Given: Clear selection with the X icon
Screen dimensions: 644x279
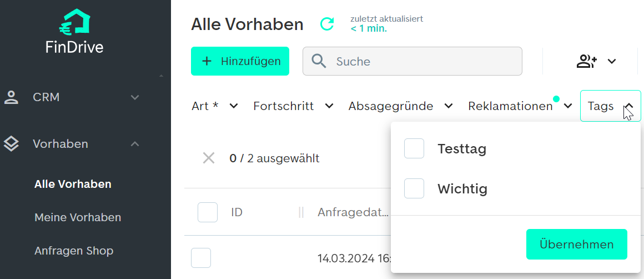Looking at the screenshot, I should (x=209, y=158).
